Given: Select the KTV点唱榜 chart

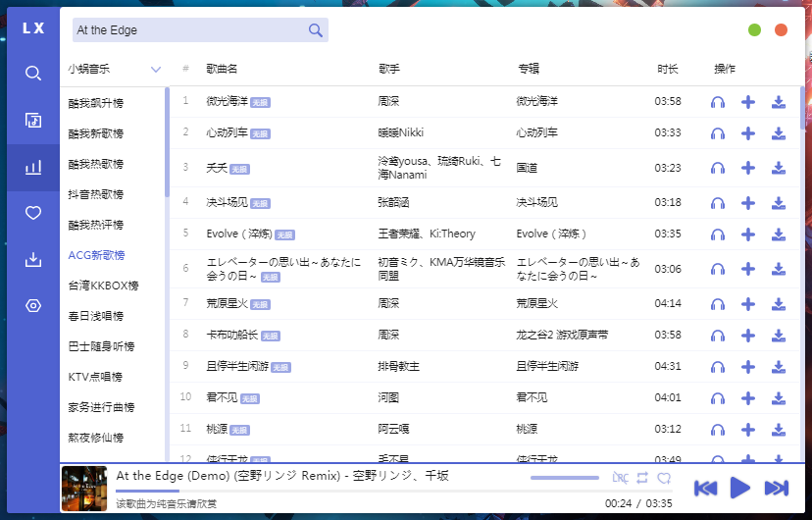Looking at the screenshot, I should tap(95, 377).
